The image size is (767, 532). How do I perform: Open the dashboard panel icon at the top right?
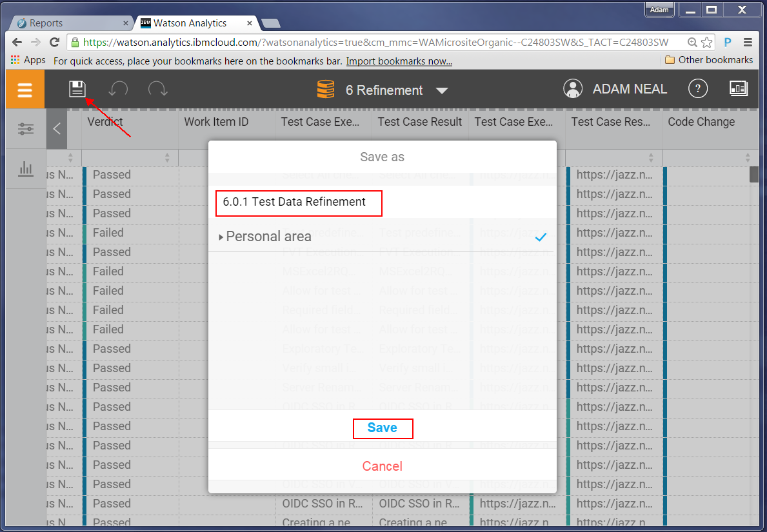point(739,88)
